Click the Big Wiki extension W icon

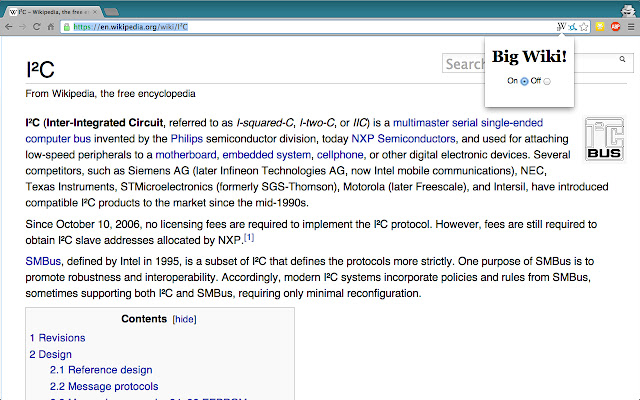[561, 27]
